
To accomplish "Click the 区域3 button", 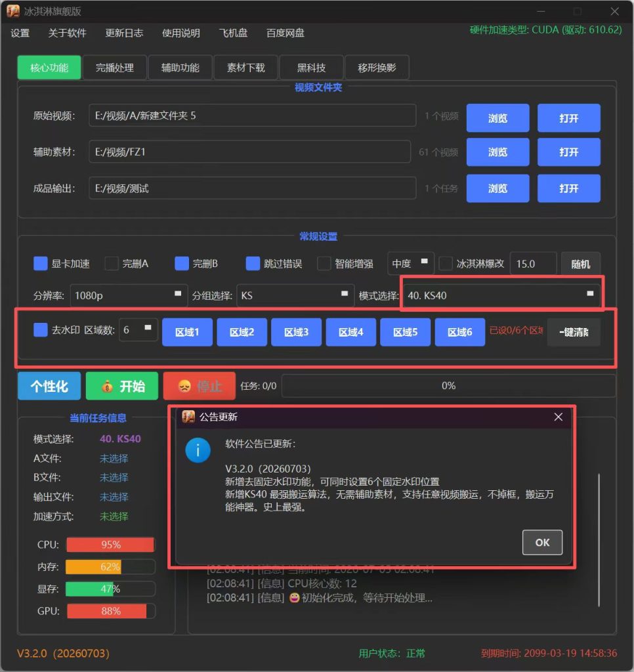I will click(296, 332).
